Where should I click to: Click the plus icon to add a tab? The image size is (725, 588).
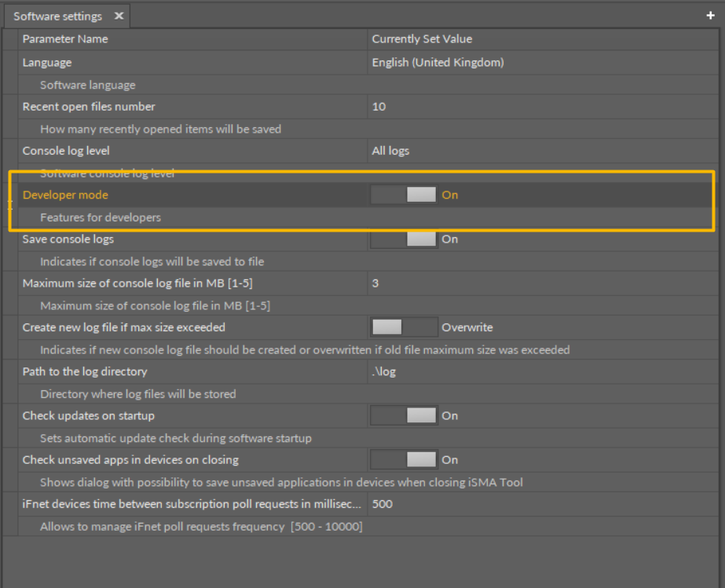click(711, 16)
